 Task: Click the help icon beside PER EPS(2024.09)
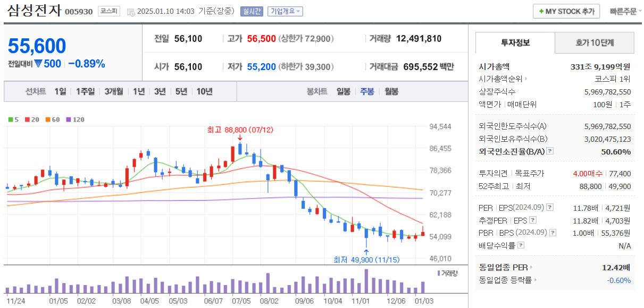[550, 207]
